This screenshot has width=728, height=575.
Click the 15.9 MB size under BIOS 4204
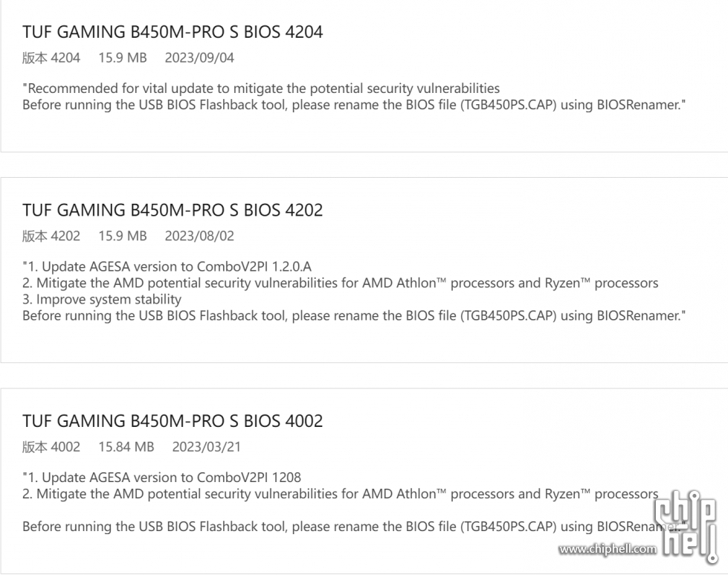coord(123,57)
